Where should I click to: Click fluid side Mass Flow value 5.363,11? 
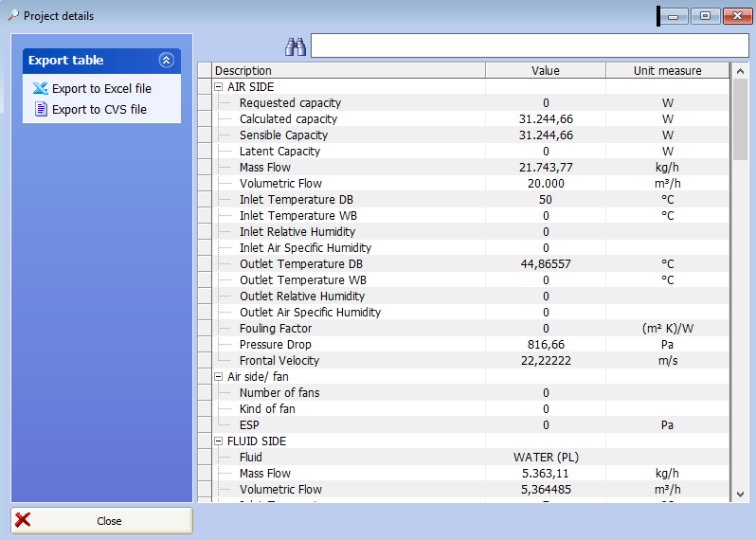pyautogui.click(x=546, y=474)
